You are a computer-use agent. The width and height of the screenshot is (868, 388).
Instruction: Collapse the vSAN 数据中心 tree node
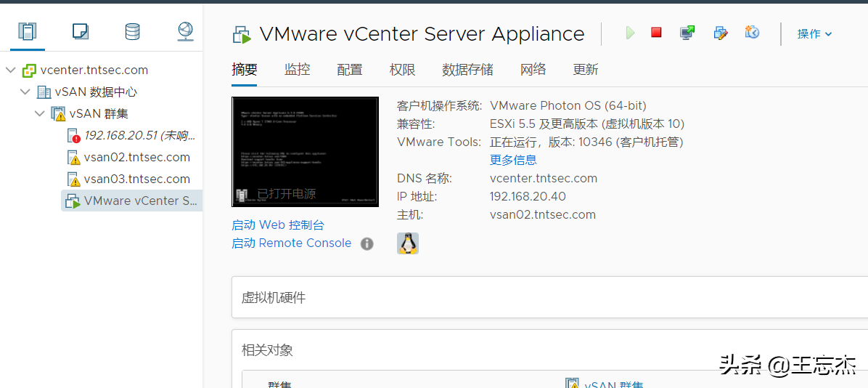pyautogui.click(x=25, y=92)
